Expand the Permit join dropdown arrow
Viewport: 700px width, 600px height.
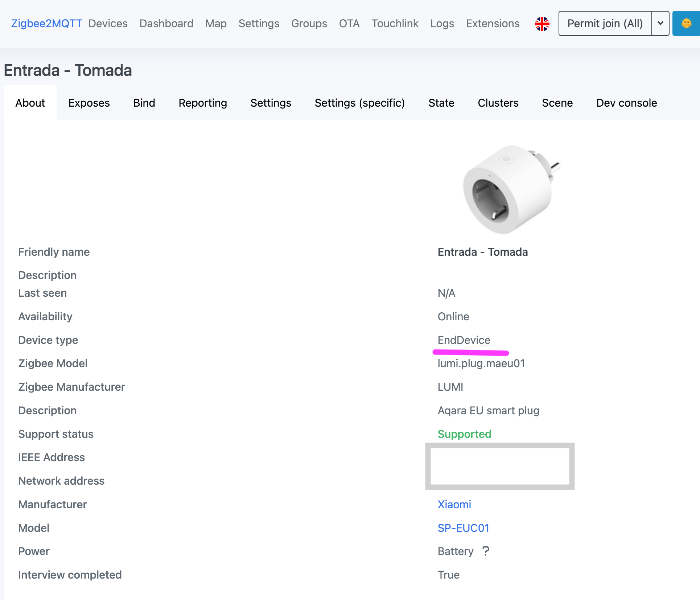click(660, 24)
